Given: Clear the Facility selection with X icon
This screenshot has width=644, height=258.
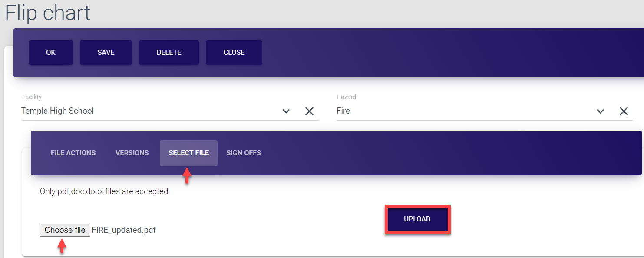Looking at the screenshot, I should coord(309,111).
